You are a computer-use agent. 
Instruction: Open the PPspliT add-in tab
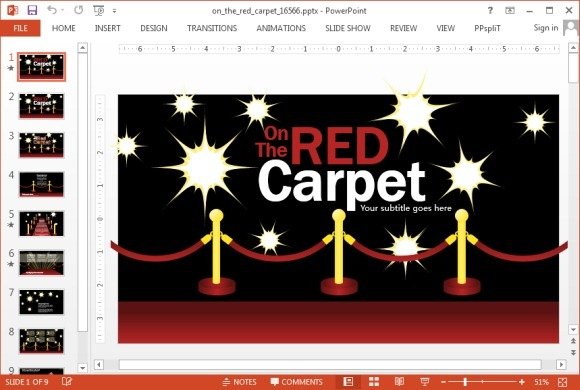pos(487,28)
